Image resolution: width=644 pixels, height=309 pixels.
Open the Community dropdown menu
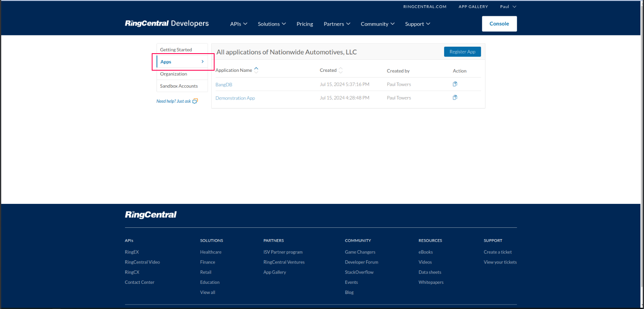point(378,24)
